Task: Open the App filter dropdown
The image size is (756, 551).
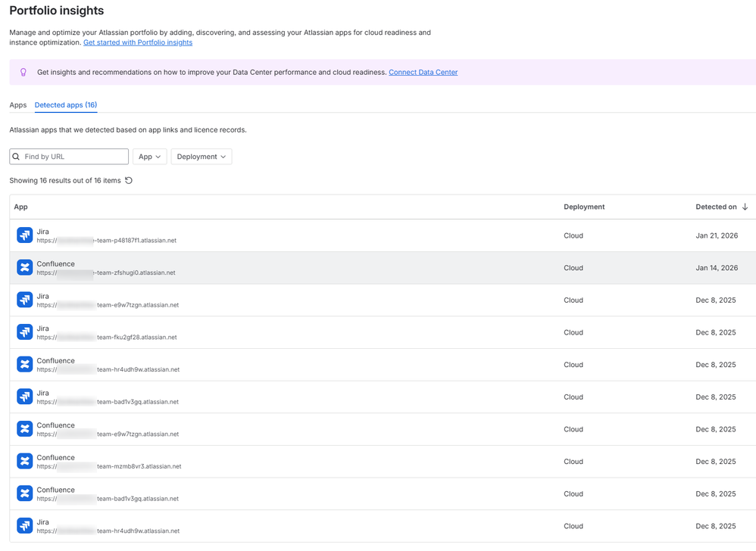Action: (149, 157)
